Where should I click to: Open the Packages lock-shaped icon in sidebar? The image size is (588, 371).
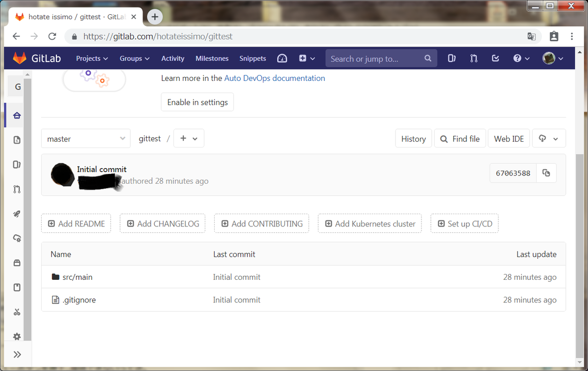(17, 263)
